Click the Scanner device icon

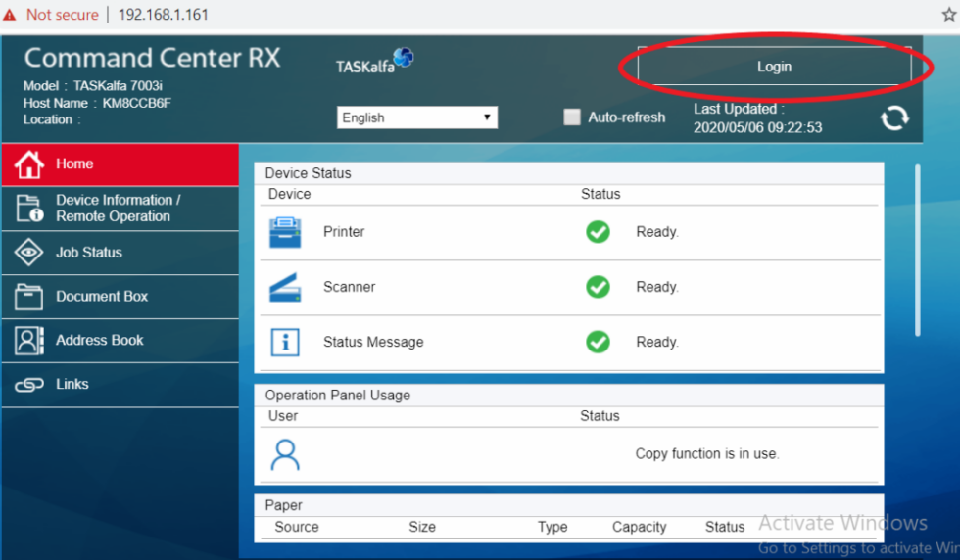285,287
